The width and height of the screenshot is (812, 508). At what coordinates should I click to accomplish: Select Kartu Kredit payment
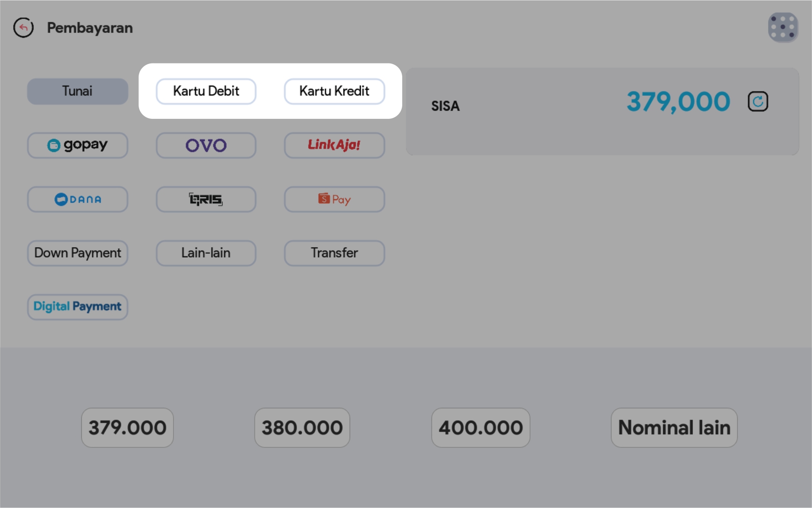click(334, 91)
